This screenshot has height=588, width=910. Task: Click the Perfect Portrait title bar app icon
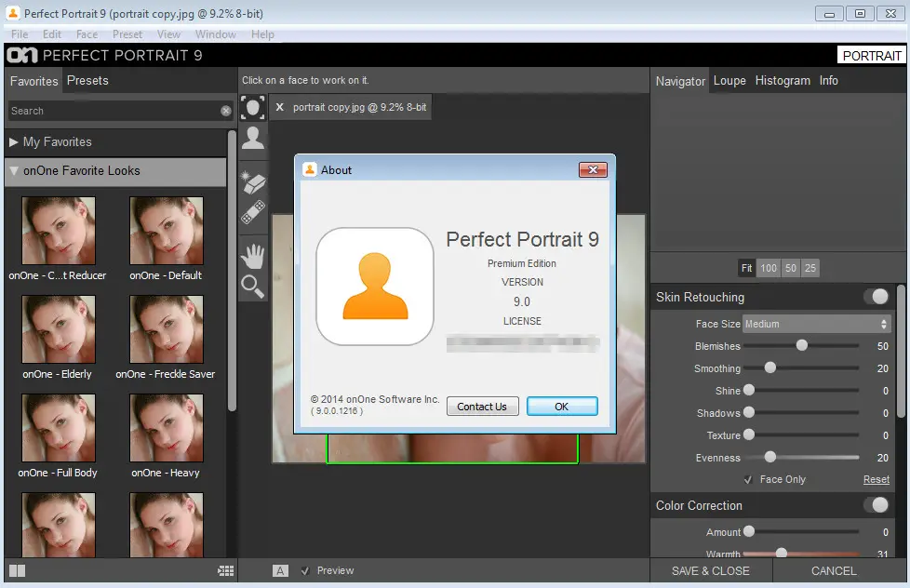coord(13,13)
